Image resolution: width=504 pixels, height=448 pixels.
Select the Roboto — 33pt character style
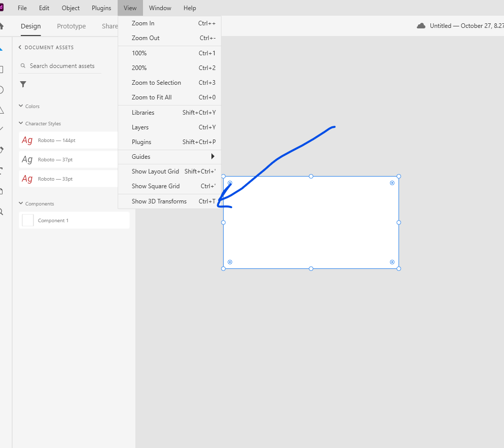(68, 179)
